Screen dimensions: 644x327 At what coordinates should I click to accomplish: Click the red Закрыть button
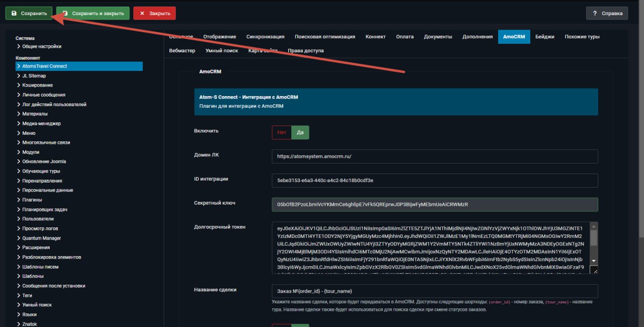pyautogui.click(x=154, y=13)
